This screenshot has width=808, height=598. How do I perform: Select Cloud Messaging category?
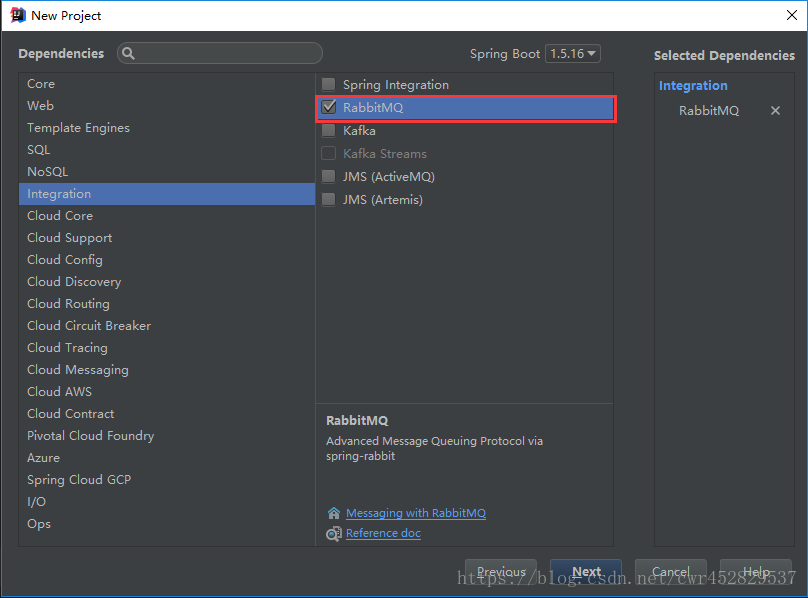tap(166, 370)
